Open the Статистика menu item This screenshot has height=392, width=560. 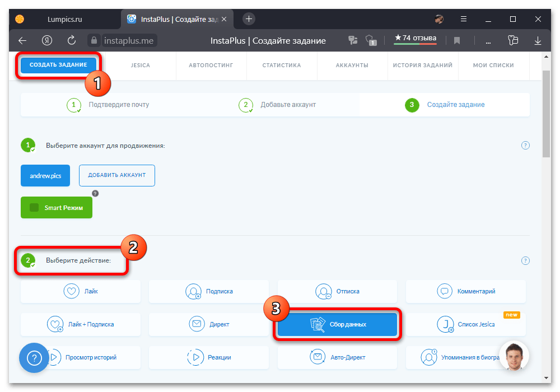coord(282,65)
